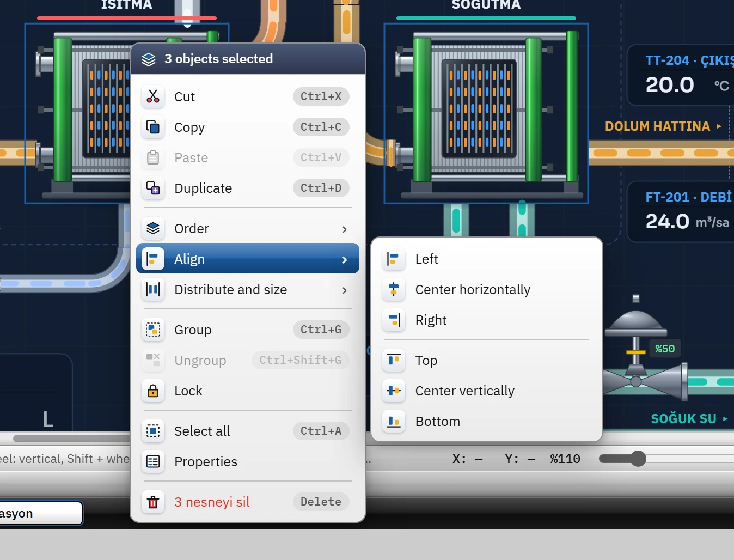The image size is (734, 560).
Task: Open Properties from the context menu
Action: coord(248,461)
